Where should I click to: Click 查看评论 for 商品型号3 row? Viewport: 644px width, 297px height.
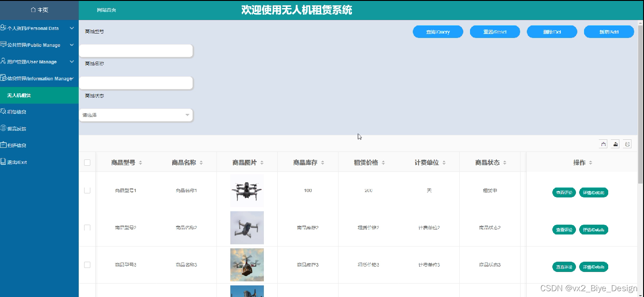[564, 267]
